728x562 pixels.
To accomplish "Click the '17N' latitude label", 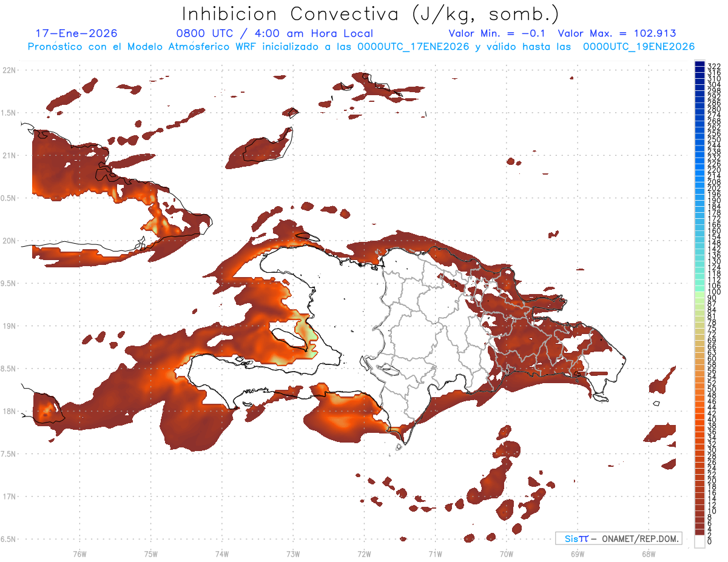I will (8, 497).
